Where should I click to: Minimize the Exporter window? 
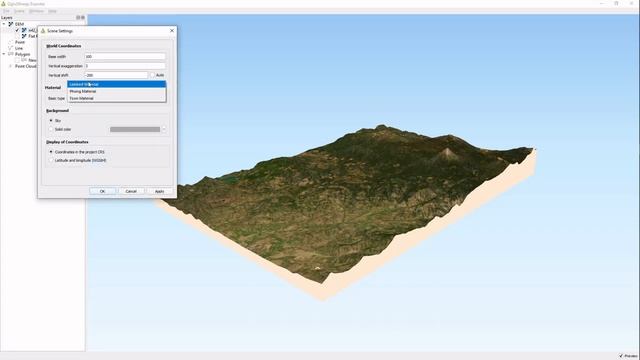(602, 3)
